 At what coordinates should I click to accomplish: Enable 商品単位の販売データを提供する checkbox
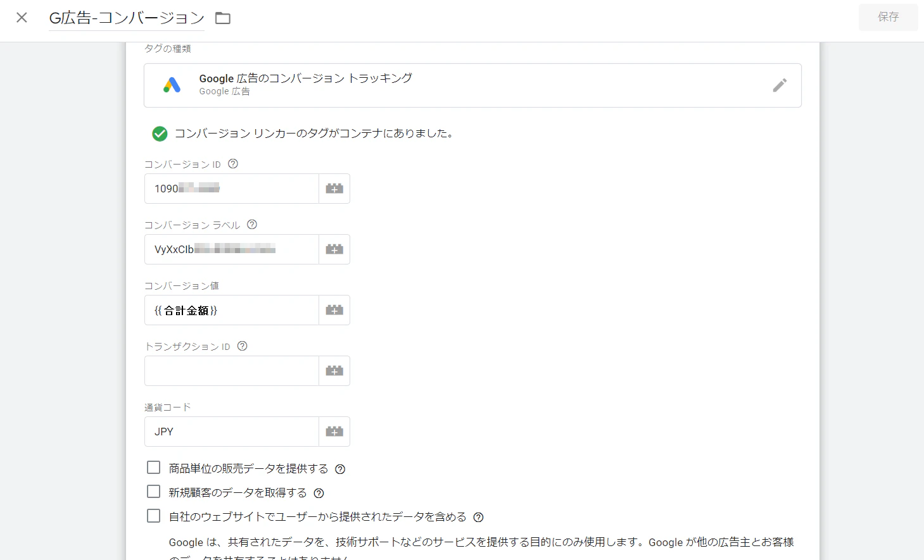point(153,468)
